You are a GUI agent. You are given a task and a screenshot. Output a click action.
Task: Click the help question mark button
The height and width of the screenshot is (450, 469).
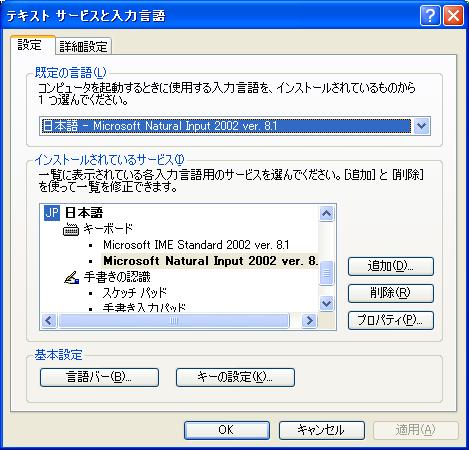click(x=430, y=15)
